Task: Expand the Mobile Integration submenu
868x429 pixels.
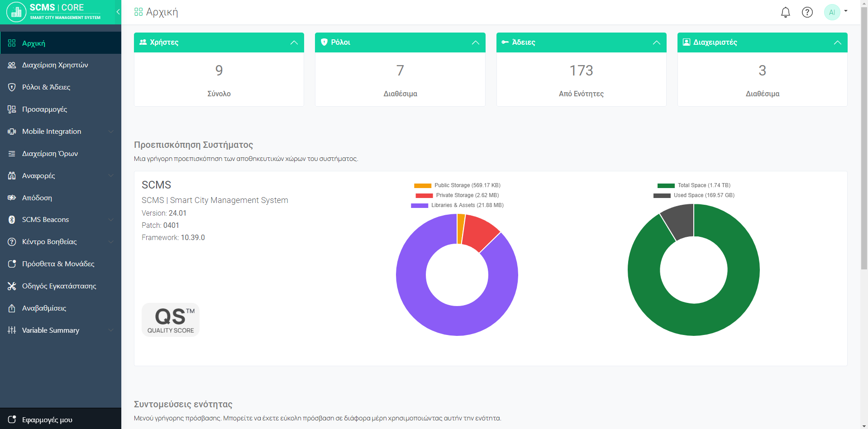Action: tap(111, 132)
